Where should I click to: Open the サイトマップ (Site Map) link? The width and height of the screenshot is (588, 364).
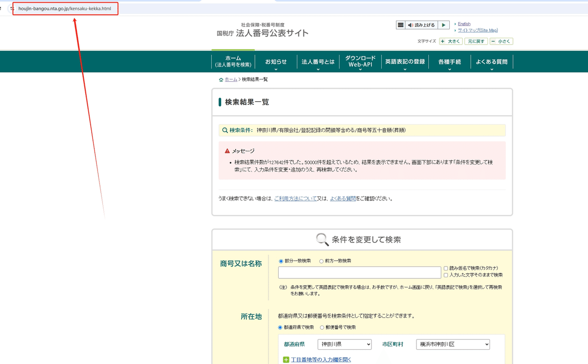click(478, 30)
